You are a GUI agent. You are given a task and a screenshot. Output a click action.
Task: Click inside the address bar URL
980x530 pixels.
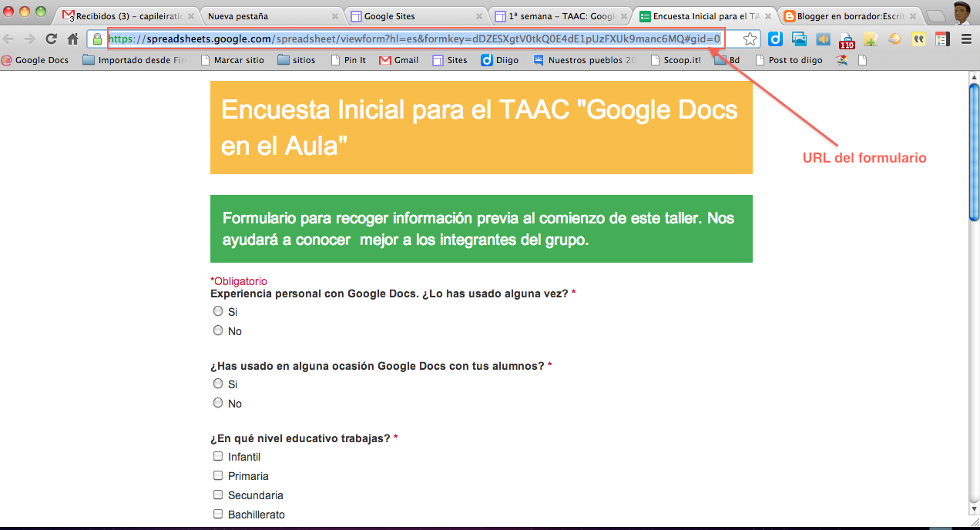pyautogui.click(x=414, y=39)
